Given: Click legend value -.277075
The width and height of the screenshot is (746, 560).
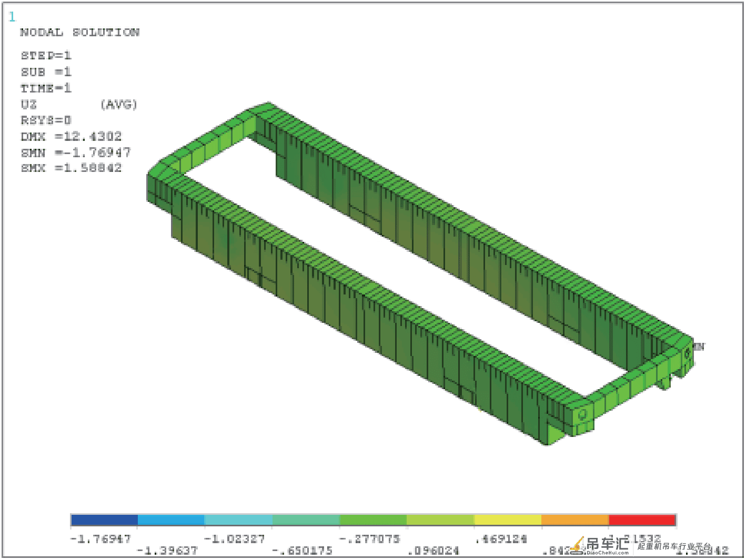Looking at the screenshot, I should (369, 539).
